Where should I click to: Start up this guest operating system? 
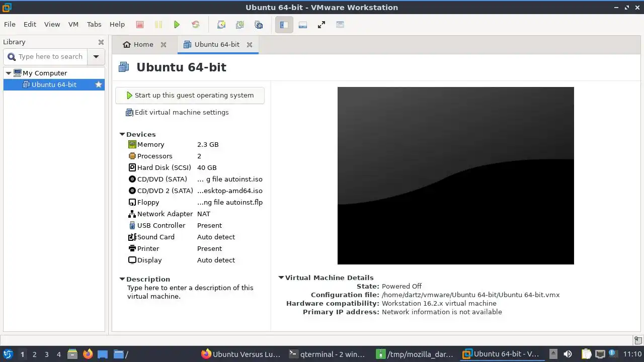(190, 95)
